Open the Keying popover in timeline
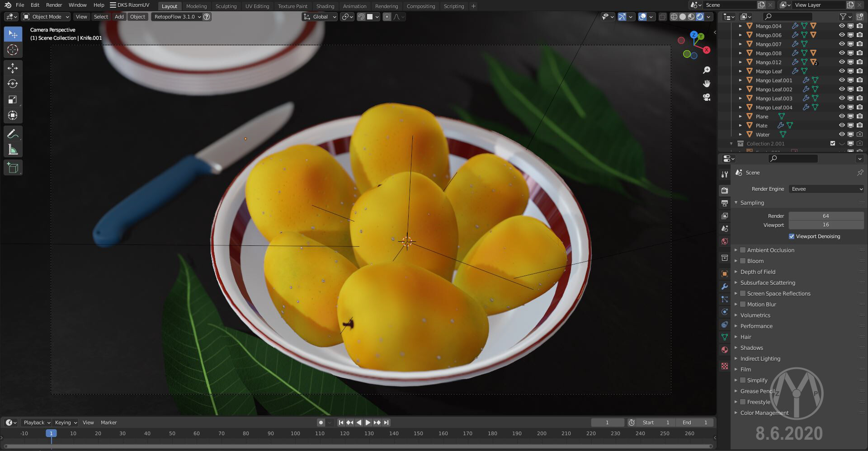Screen dimensions: 868x451 66,423
